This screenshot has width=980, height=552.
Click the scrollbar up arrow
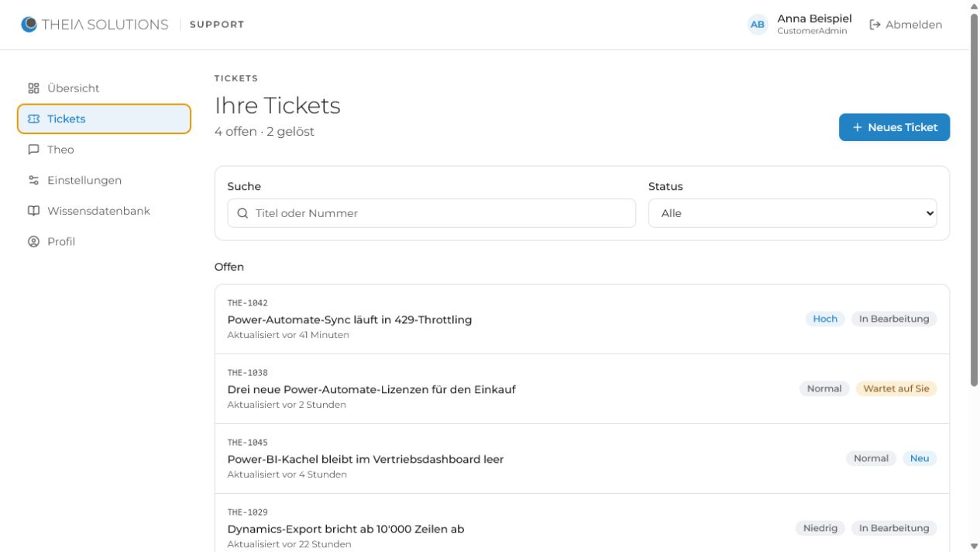(974, 5)
